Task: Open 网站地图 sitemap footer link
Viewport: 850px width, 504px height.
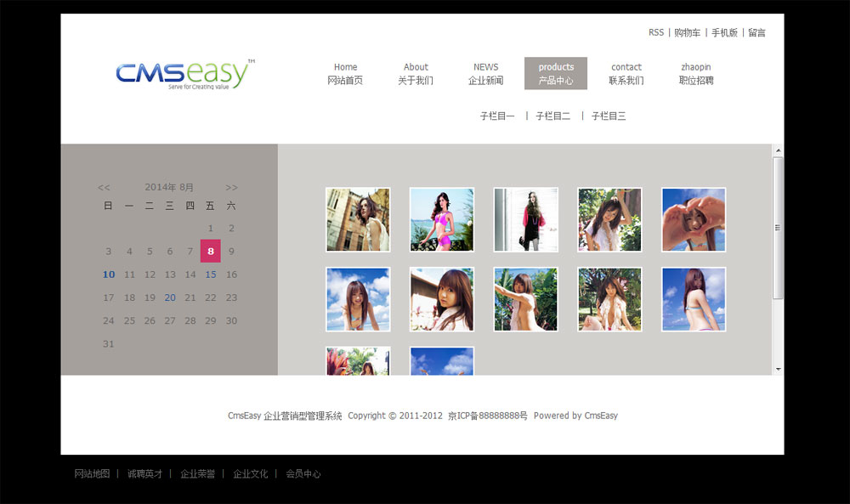Action: 92,474
